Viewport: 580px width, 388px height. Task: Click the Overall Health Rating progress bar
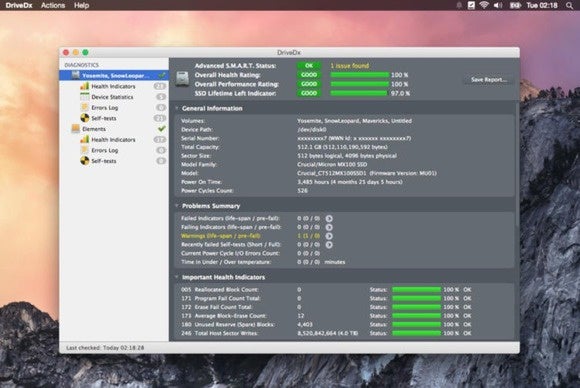click(359, 75)
